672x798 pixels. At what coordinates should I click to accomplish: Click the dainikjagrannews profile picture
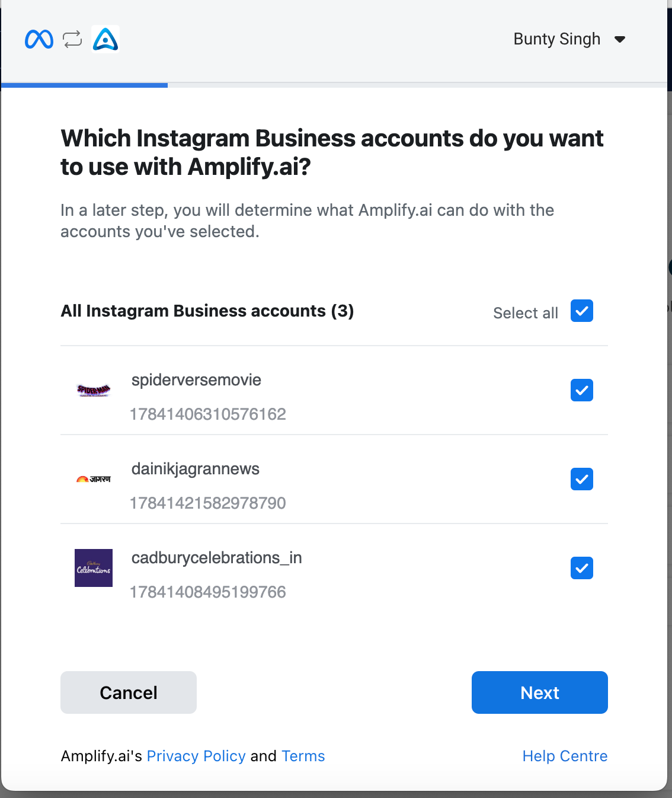[x=94, y=479]
